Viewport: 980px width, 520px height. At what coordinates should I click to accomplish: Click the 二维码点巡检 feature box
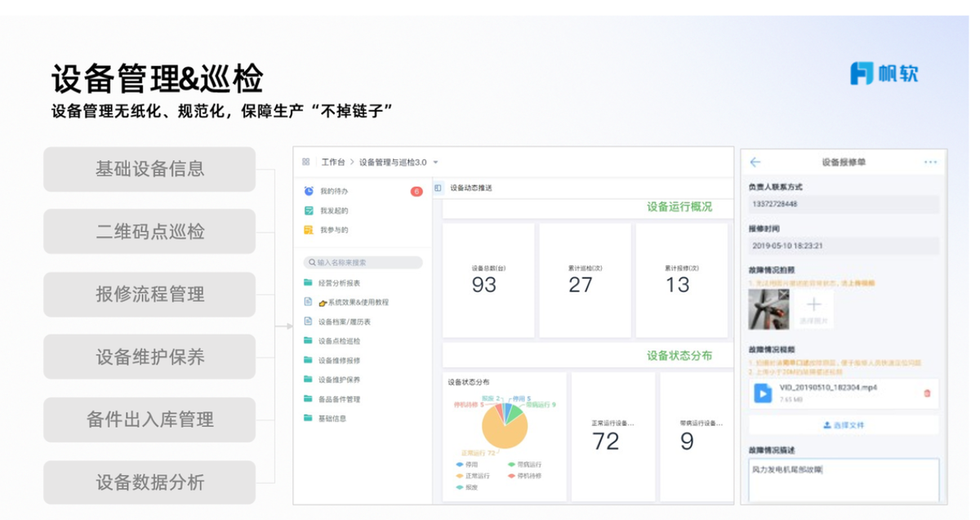tap(149, 232)
